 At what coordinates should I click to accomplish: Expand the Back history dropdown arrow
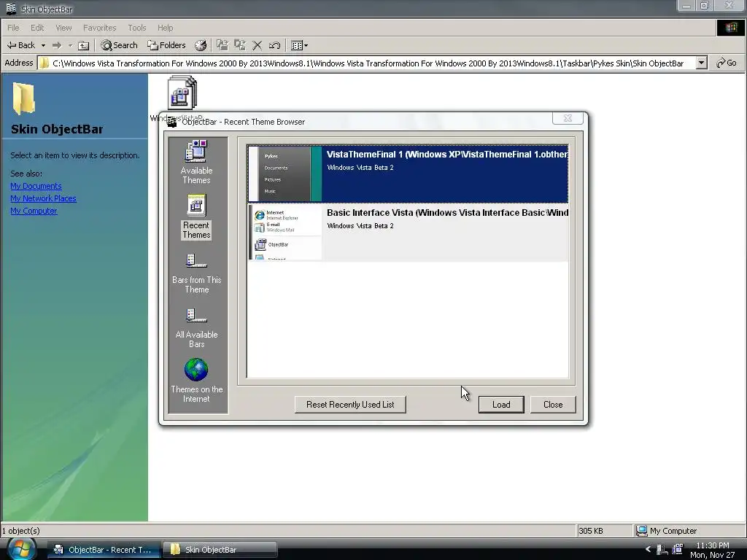[x=43, y=45]
